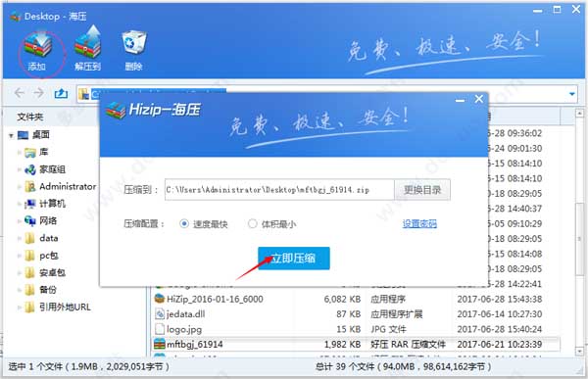This screenshot has height=379, width=588.
Task: Click the date 2017-06-28 15:43:38
Action: point(499,299)
